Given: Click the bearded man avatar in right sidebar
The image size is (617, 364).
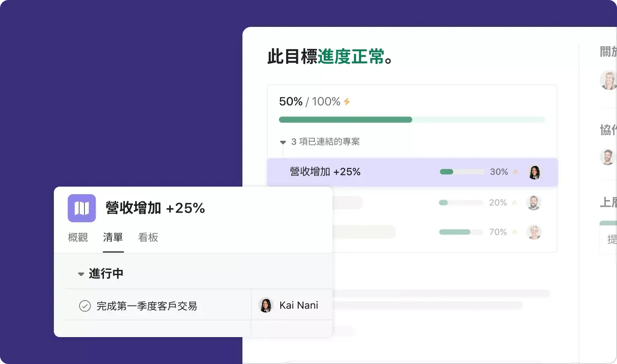Looking at the screenshot, I should (608, 156).
